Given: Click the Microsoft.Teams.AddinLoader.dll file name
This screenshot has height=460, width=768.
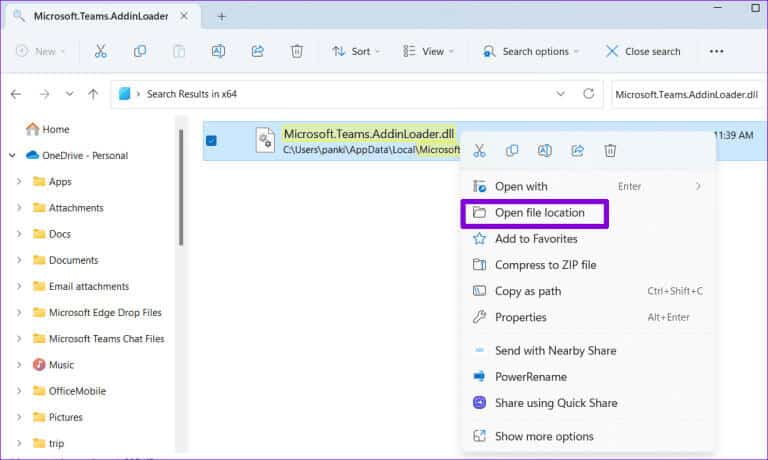Looking at the screenshot, I should point(369,134).
